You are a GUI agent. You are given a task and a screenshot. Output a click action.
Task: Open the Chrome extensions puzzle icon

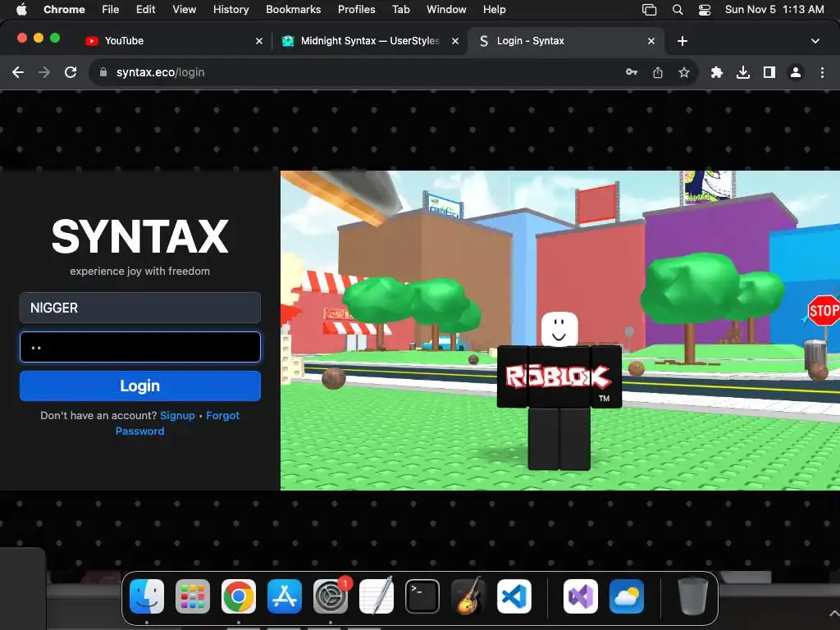[717, 72]
